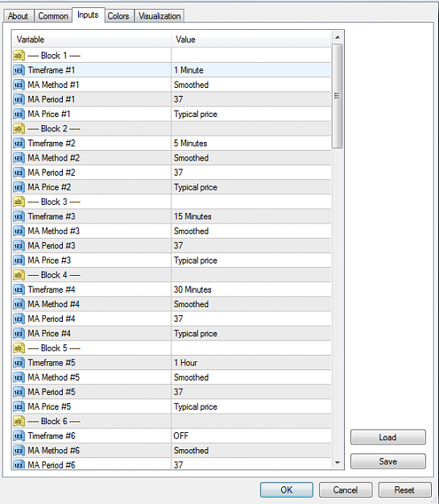Select 'Smoothed' value of MA Method #5
Screen dimensions: 439x504
[192, 377]
